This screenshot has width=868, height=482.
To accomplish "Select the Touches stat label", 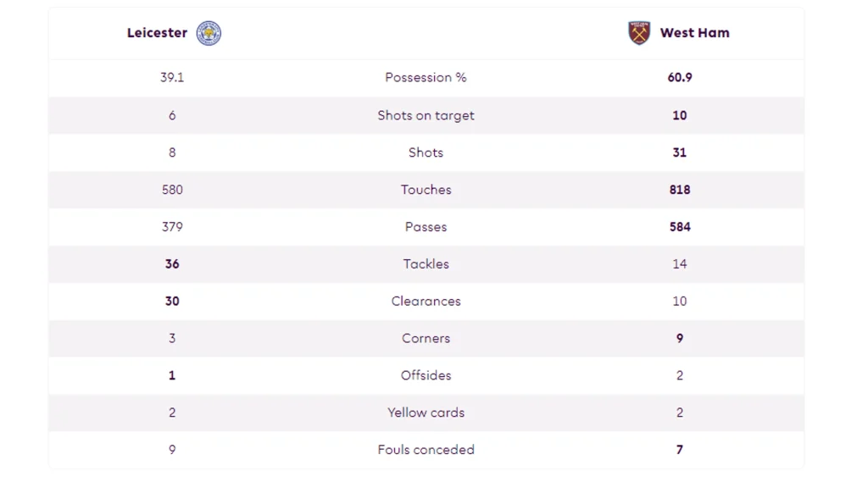I will pyautogui.click(x=426, y=190).
